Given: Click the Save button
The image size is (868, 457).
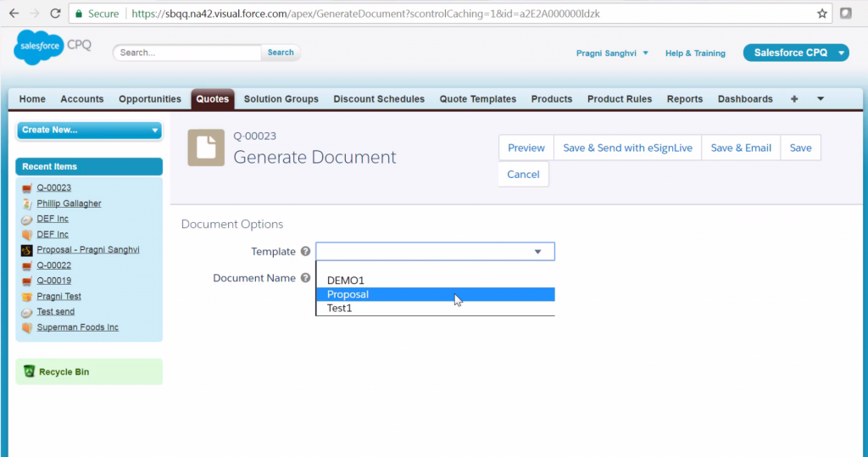Looking at the screenshot, I should click(800, 148).
